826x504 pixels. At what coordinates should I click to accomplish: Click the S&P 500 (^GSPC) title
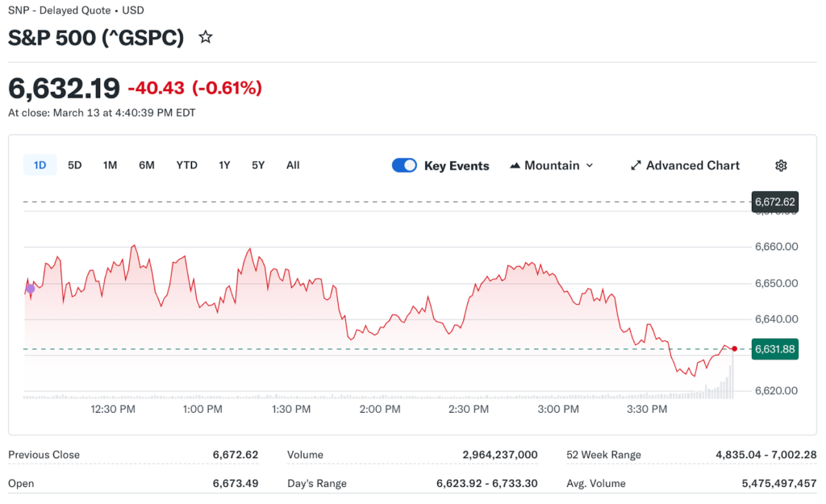(x=96, y=37)
